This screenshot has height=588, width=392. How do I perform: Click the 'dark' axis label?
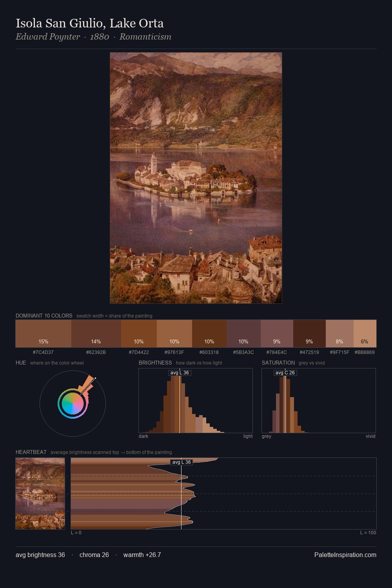pyautogui.click(x=143, y=436)
